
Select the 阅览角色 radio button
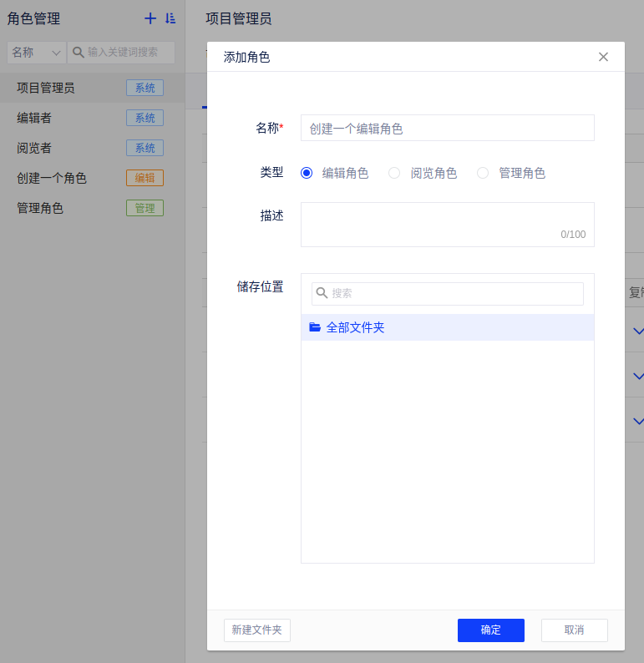point(394,173)
